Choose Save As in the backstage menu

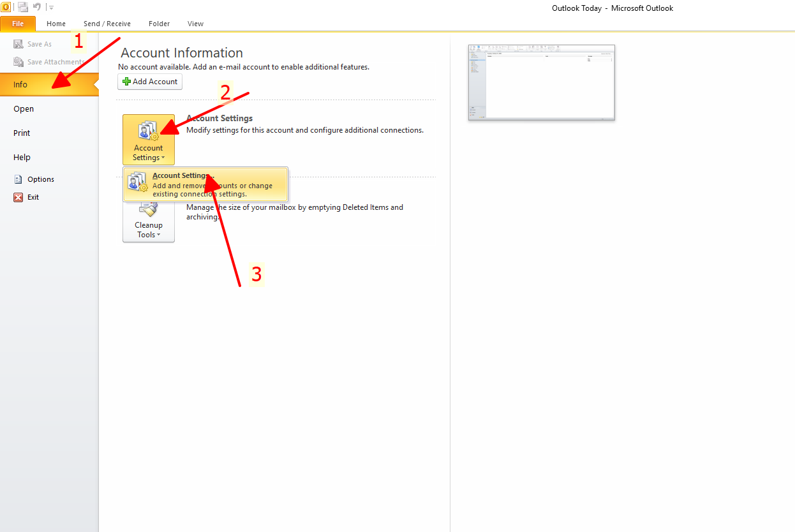click(x=33, y=44)
